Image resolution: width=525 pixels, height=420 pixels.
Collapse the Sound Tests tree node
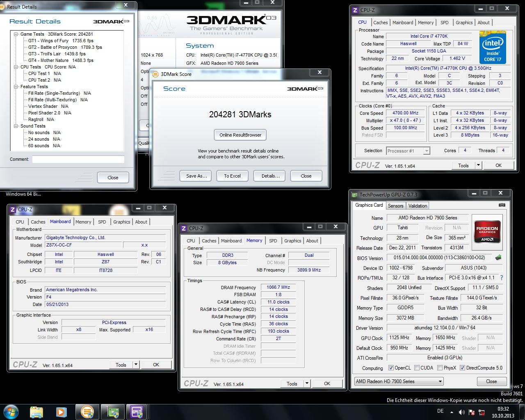16,126
